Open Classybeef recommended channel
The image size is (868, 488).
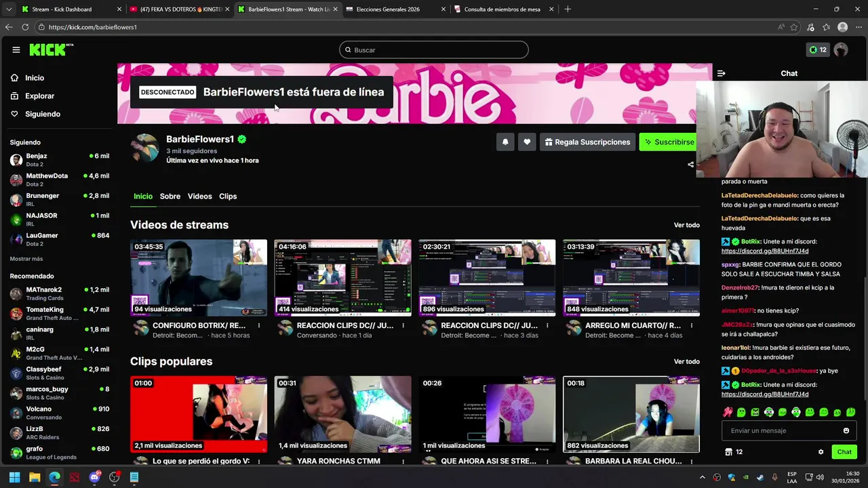pyautogui.click(x=59, y=373)
